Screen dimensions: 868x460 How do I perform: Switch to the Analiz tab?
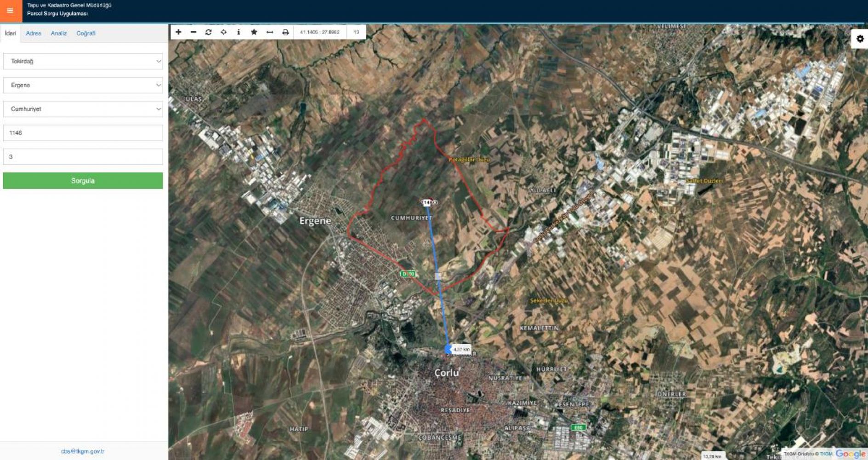click(x=59, y=34)
